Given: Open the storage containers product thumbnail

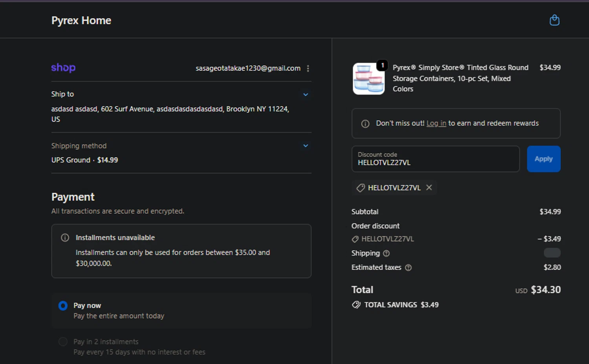Looking at the screenshot, I should tap(368, 78).
